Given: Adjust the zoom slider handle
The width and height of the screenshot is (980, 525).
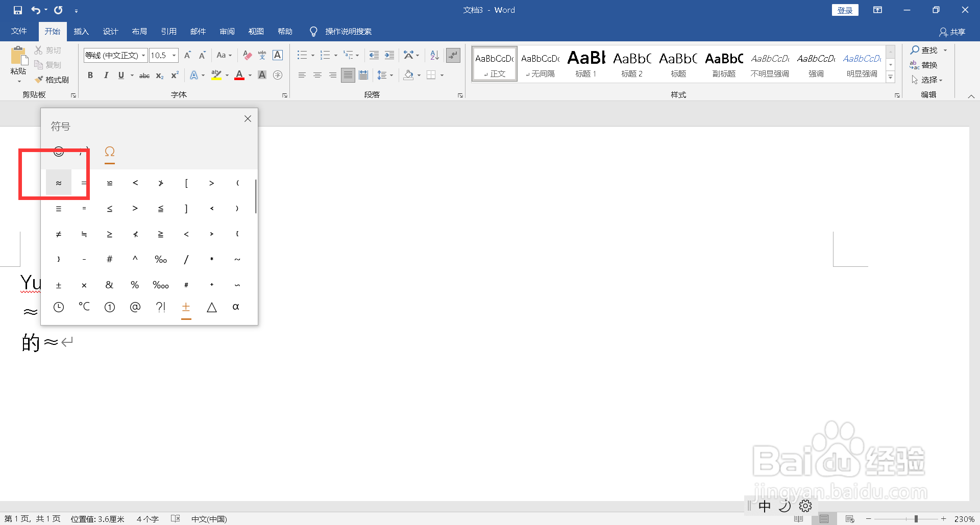Looking at the screenshot, I should pyautogui.click(x=916, y=519).
